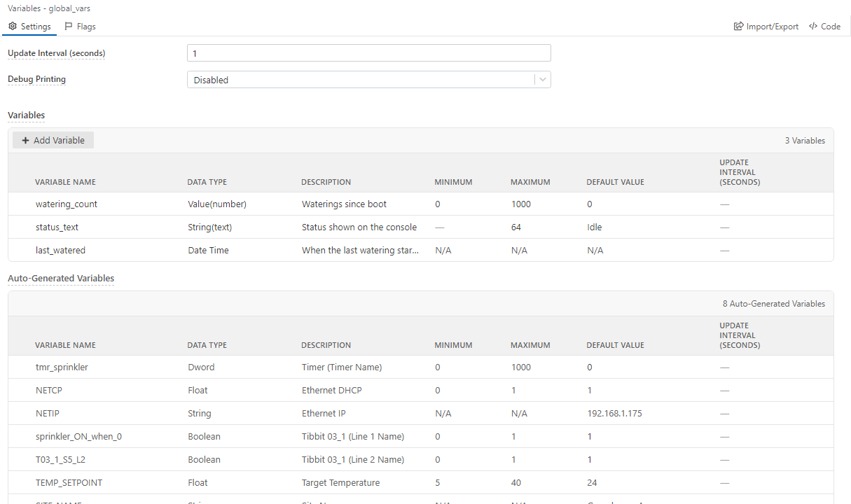Click the Dword data type cell

click(x=201, y=367)
